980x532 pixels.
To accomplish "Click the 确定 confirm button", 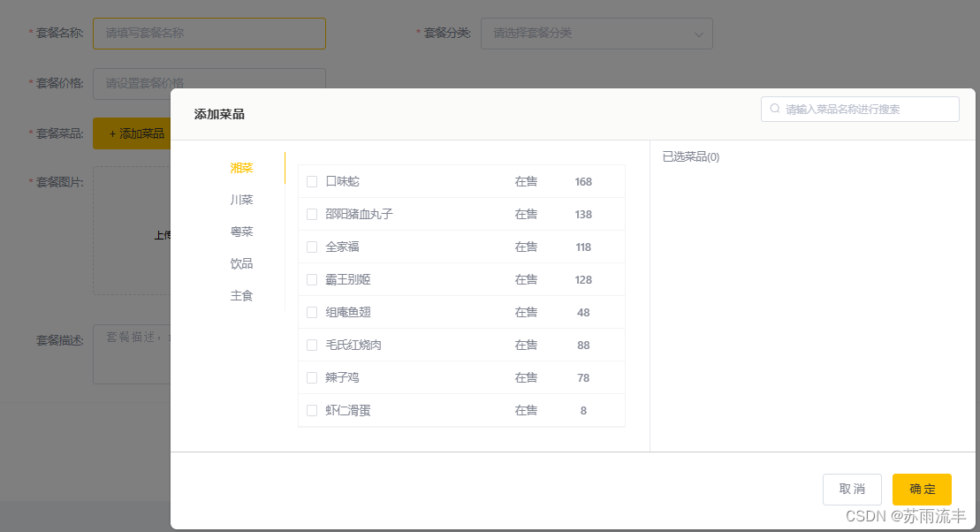I will pos(922,489).
